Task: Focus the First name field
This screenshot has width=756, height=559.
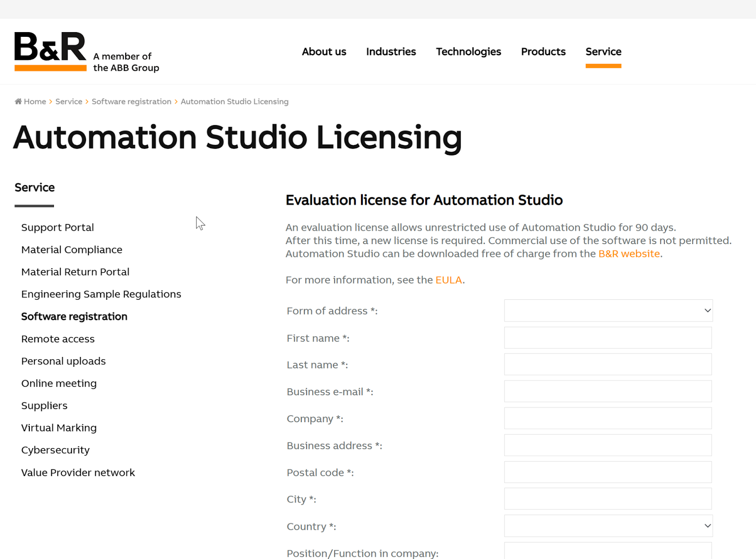Action: click(x=608, y=338)
